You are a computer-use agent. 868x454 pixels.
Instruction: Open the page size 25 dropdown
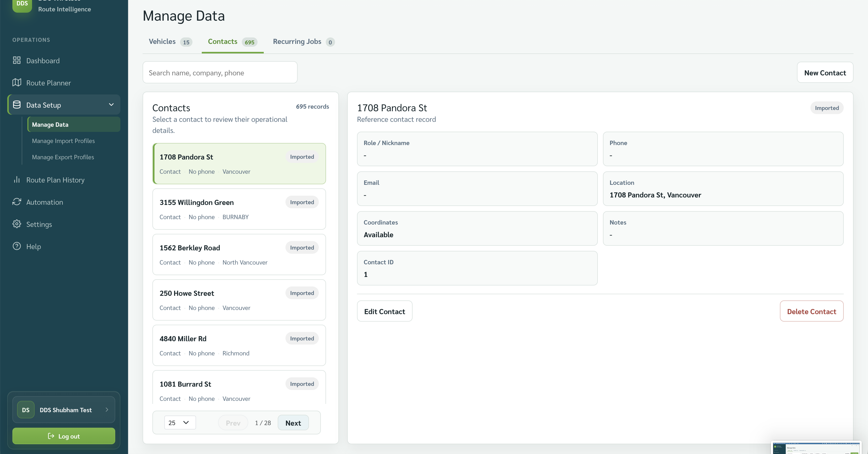[180, 422]
